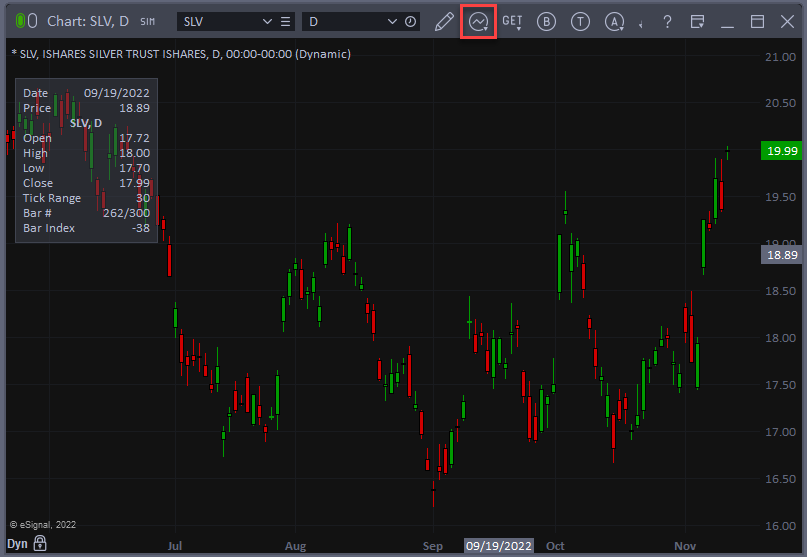Screen dimensions: 807x557
Task: Expand the D interval dropdown arrow
Action: [392, 22]
